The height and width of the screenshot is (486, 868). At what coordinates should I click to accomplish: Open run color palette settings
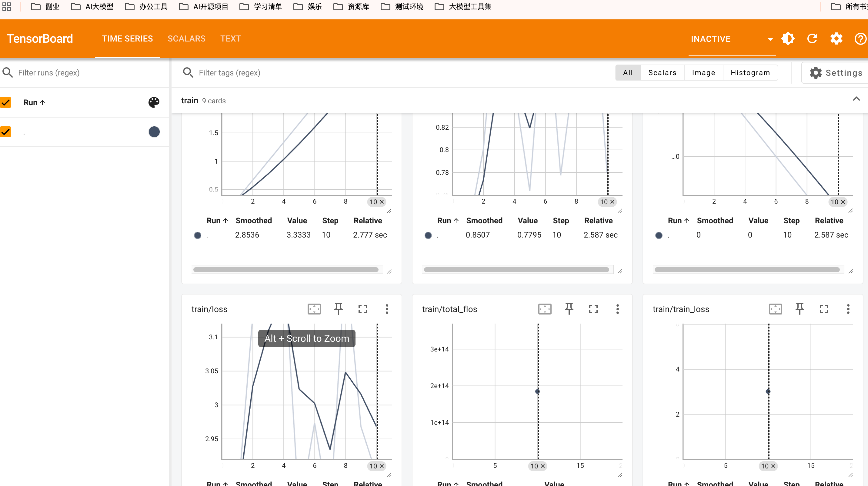pyautogui.click(x=154, y=102)
